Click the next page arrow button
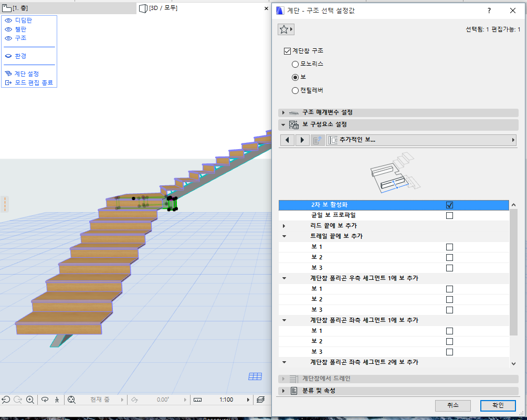 tap(302, 140)
